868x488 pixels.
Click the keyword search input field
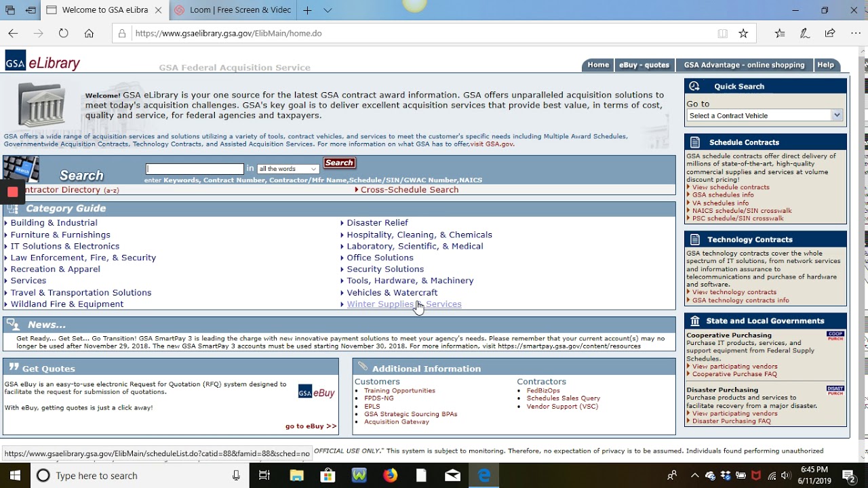click(x=195, y=169)
